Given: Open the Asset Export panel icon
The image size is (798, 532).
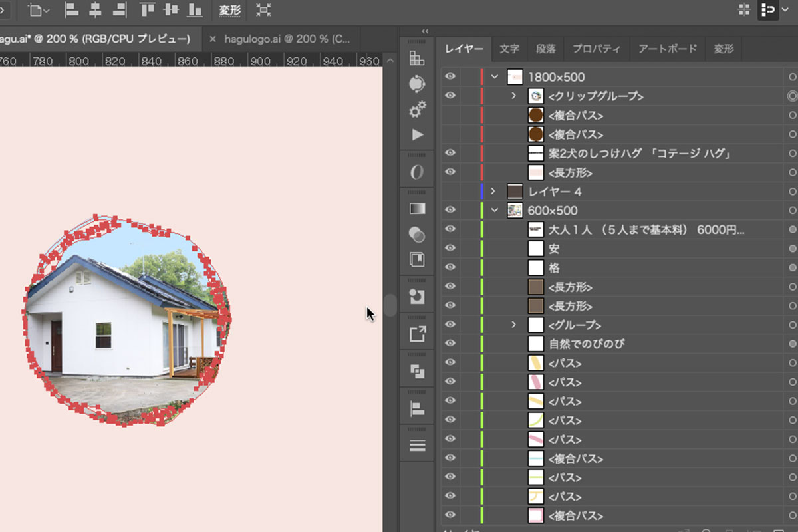Looking at the screenshot, I should point(417,334).
